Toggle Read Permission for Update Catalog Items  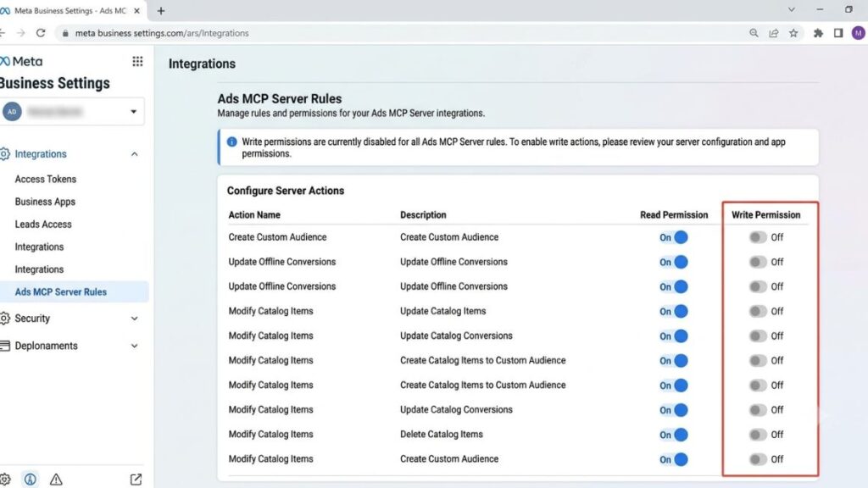[x=674, y=312]
